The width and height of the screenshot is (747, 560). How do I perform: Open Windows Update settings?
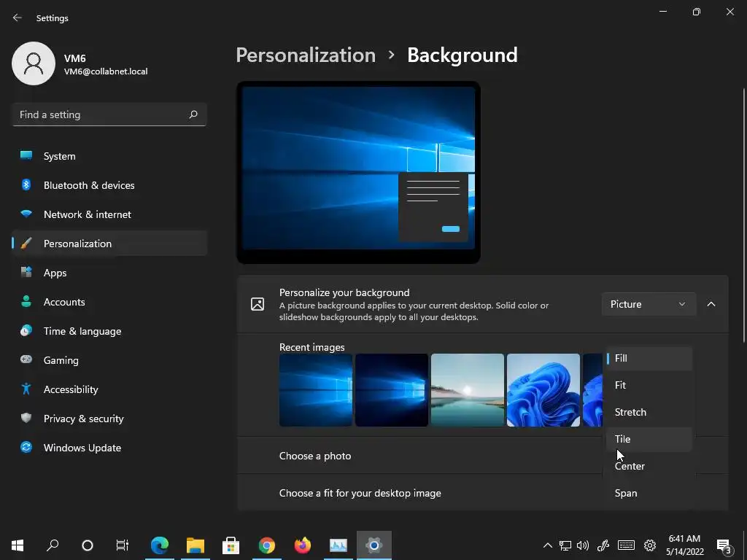(109, 448)
